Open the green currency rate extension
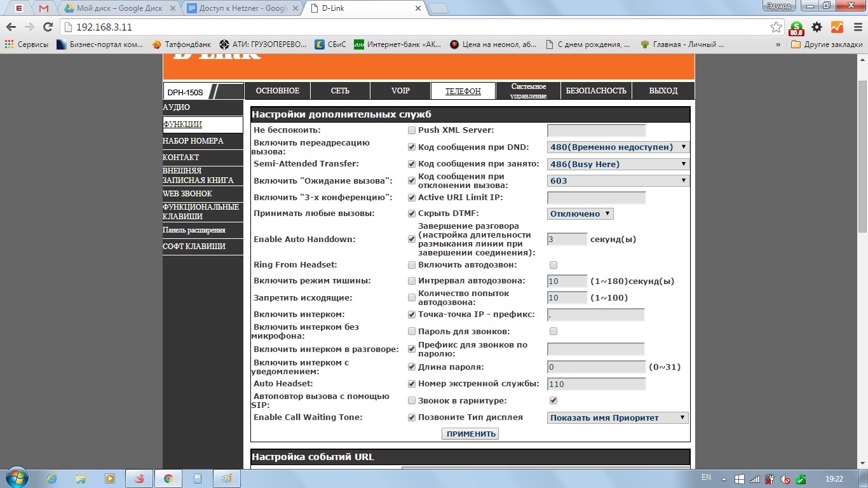This screenshot has height=488, width=868. [796, 28]
